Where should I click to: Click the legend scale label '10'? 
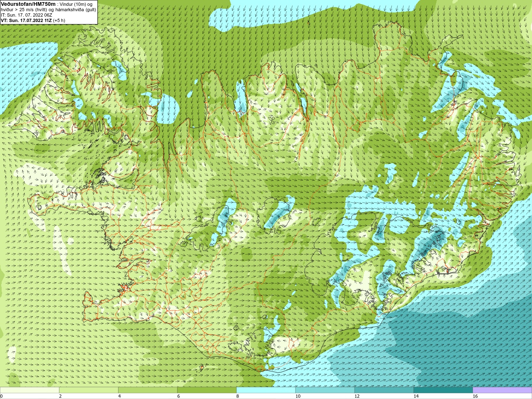click(x=298, y=396)
